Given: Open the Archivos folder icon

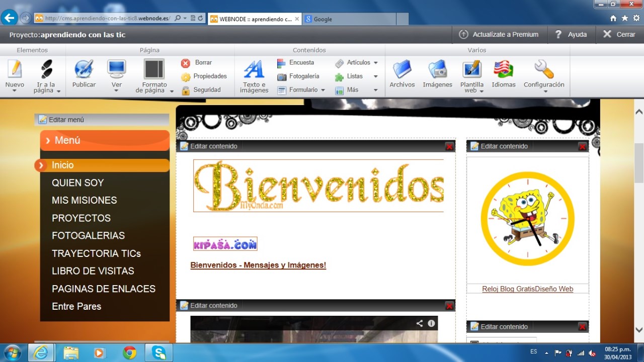Looking at the screenshot, I should point(402,69).
